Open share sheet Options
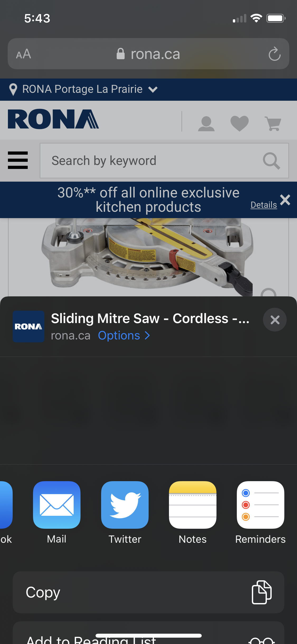Viewport: 297px width, 644px height. pos(124,335)
